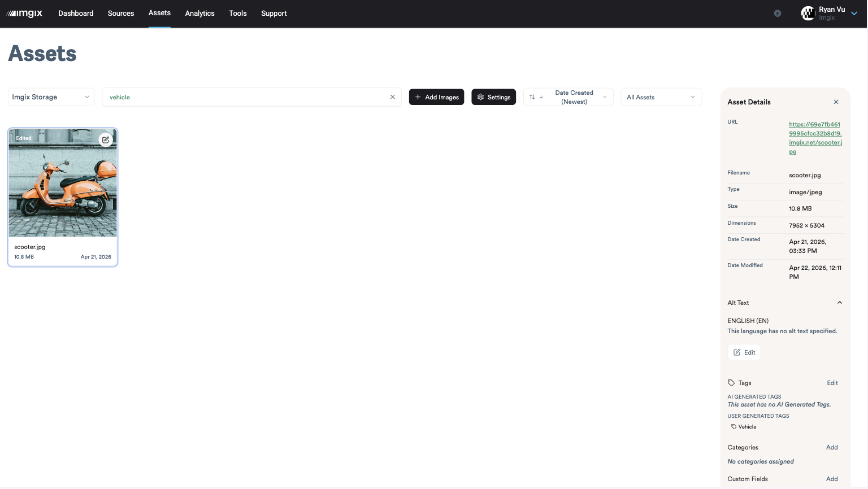Switch to the Analytics tab
868x489 pixels.
[x=199, y=13]
